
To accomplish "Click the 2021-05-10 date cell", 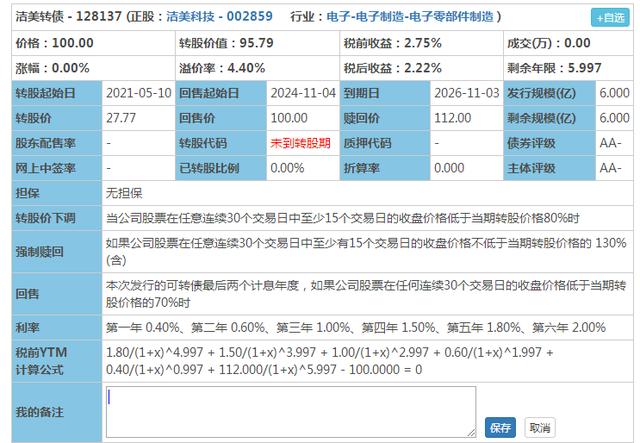I will pos(139,93).
